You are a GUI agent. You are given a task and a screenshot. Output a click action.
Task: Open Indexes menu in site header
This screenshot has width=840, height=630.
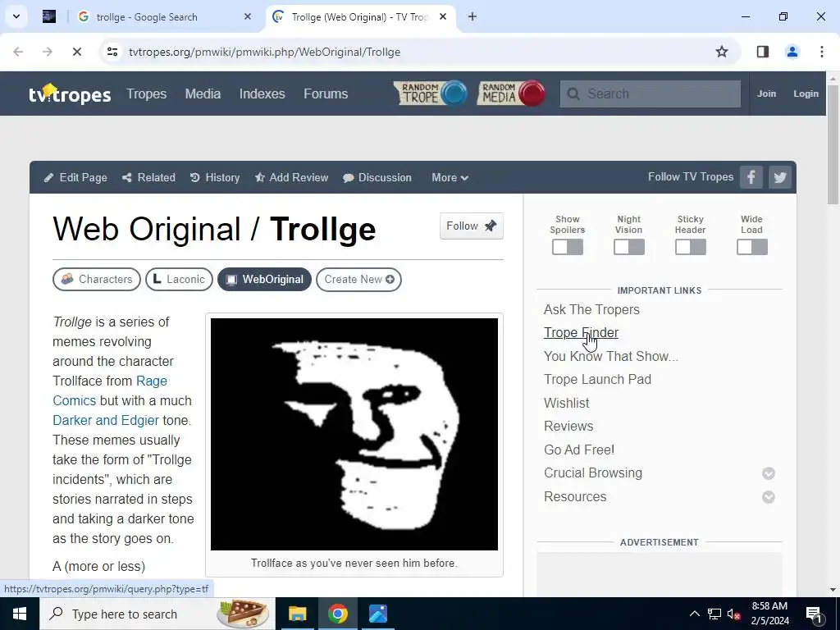(x=262, y=94)
